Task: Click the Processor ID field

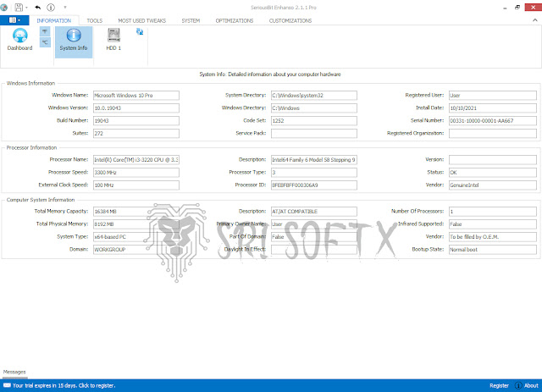Action: [x=314, y=185]
